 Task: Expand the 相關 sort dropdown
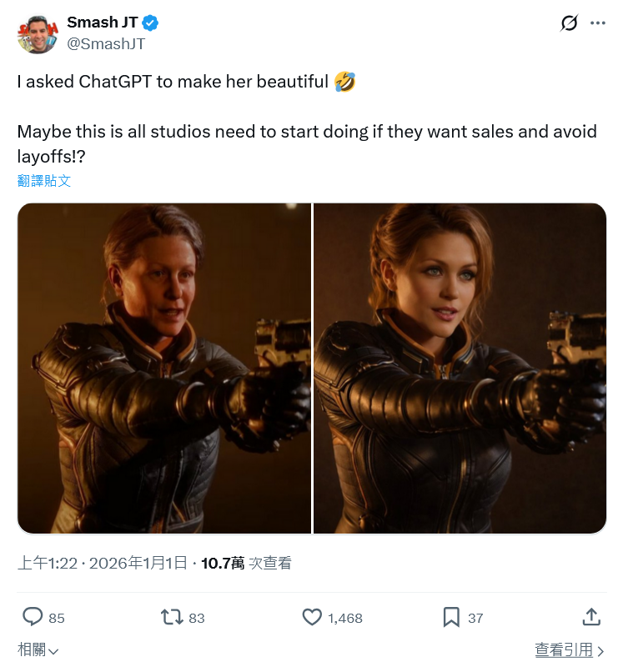tap(38, 650)
